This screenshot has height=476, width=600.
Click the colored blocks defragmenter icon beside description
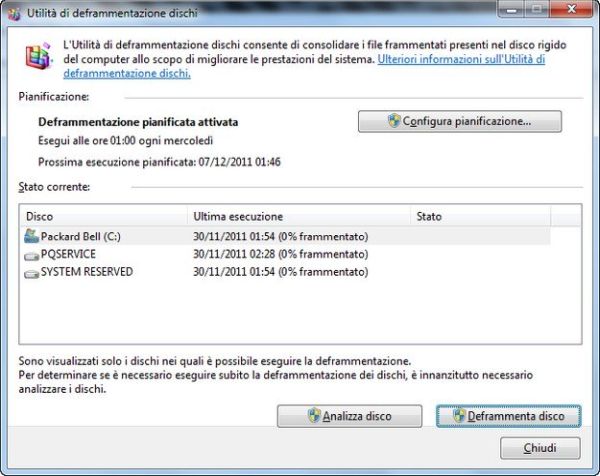tap(38, 57)
